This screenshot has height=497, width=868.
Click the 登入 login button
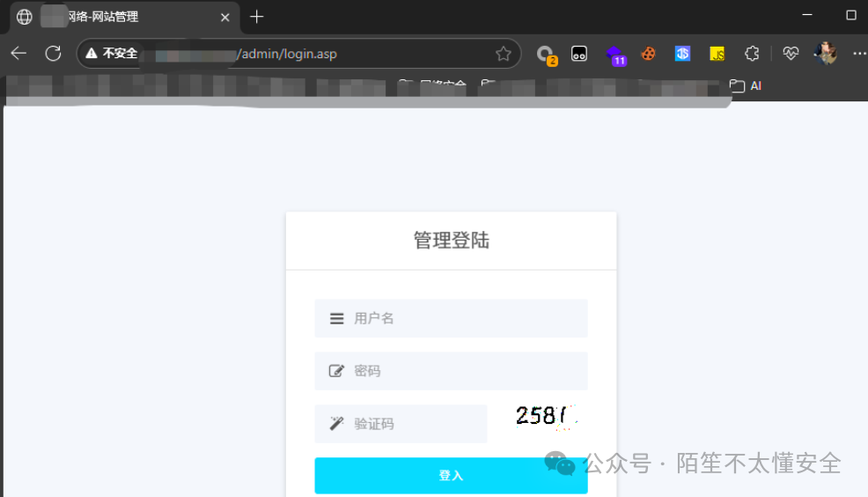point(451,475)
